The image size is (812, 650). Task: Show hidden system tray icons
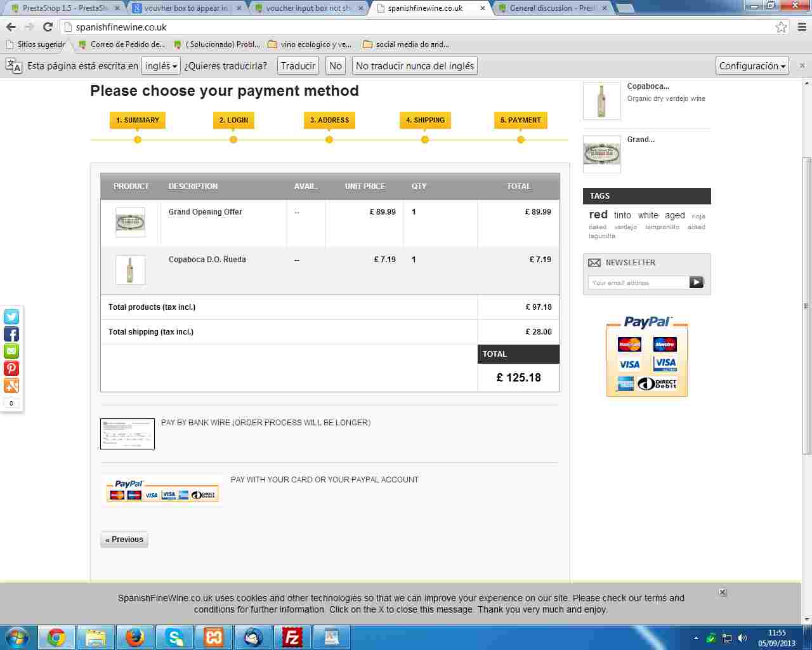696,638
